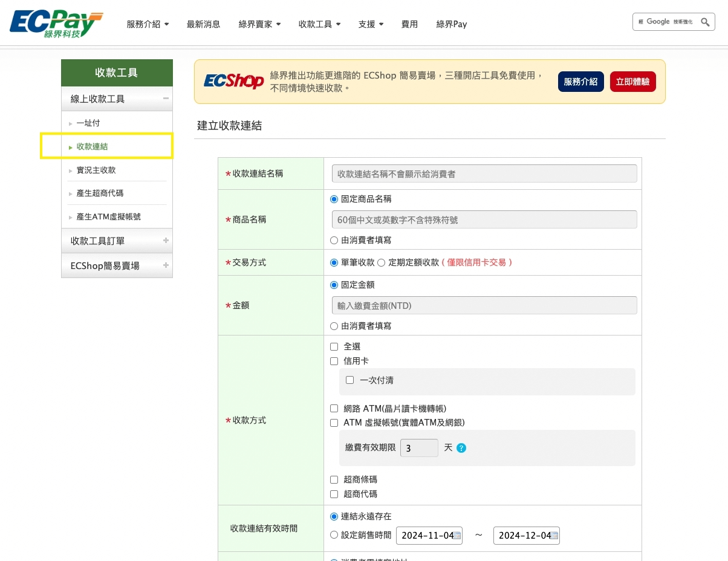
Task: Open 綠界Pay menu item
Action: click(x=452, y=24)
